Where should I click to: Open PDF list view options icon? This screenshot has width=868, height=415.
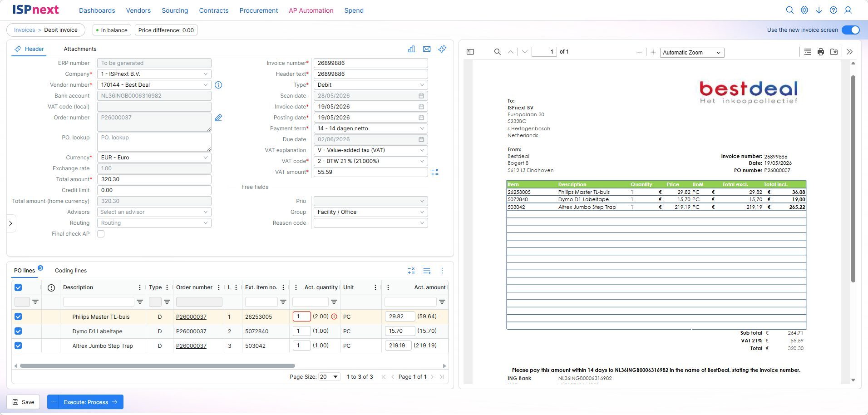pyautogui.click(x=807, y=52)
